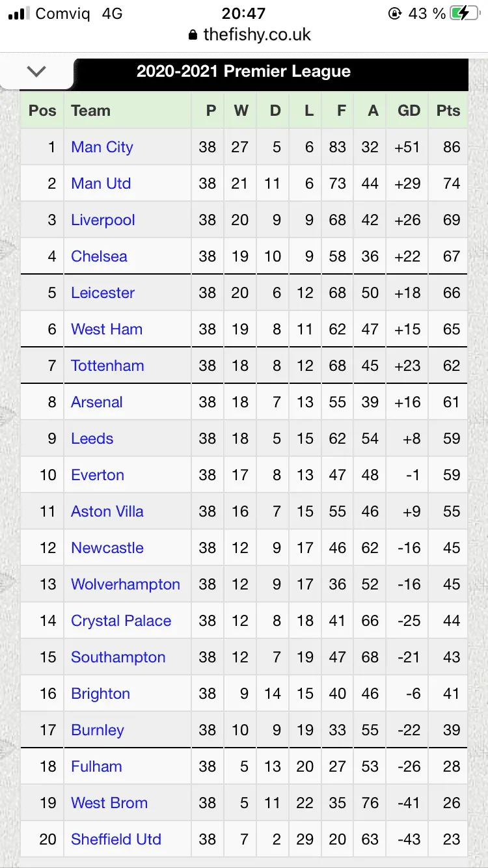Tap the battery charging icon
Viewport: 488px width, 868px height.
coord(467,13)
